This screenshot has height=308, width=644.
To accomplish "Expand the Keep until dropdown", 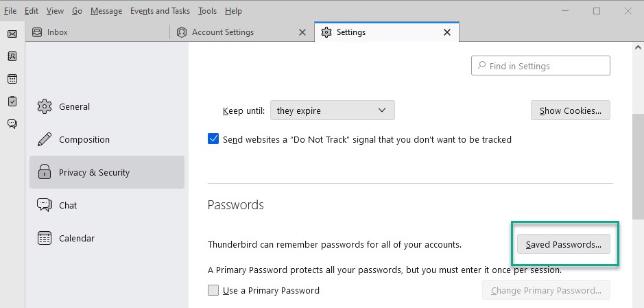I will [x=333, y=110].
